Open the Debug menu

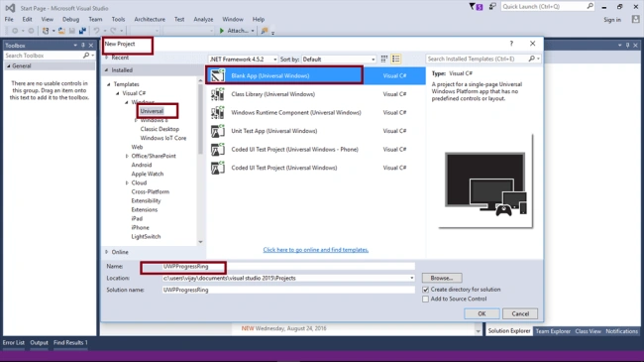(x=70, y=19)
